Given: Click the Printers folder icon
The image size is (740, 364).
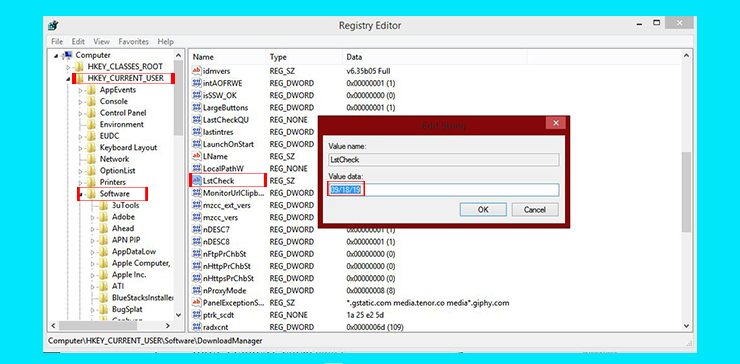Looking at the screenshot, I should (x=92, y=182).
